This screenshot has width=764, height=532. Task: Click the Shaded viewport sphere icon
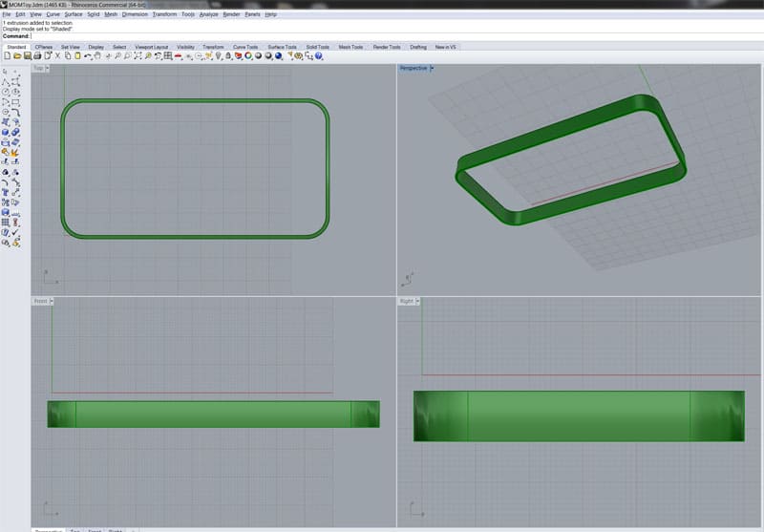[258, 56]
